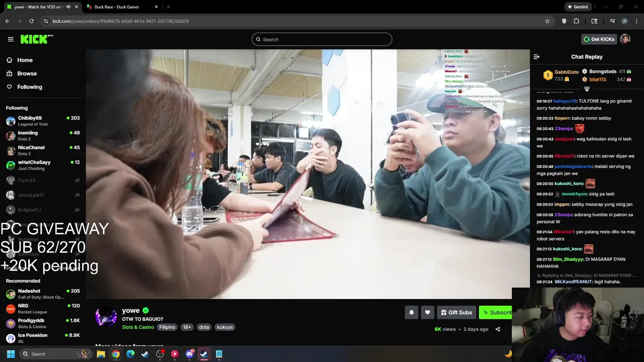Collapse the Chat Replay panel
Viewport: 644px width, 362px height.
[x=536, y=57]
